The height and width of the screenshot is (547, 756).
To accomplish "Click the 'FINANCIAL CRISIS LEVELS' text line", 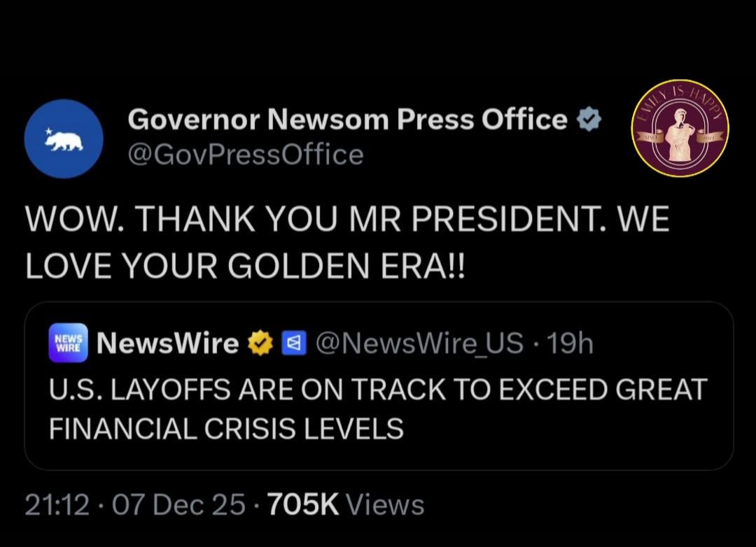I will [226, 428].
